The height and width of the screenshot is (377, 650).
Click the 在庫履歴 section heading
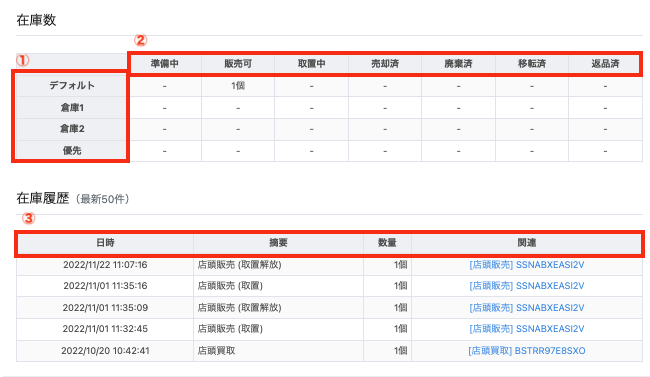43,198
